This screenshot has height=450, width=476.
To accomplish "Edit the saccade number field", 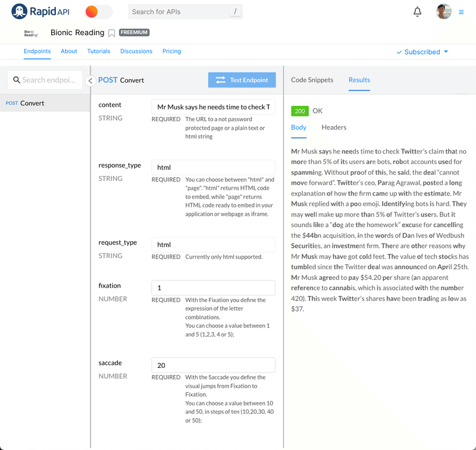I will (x=214, y=365).
